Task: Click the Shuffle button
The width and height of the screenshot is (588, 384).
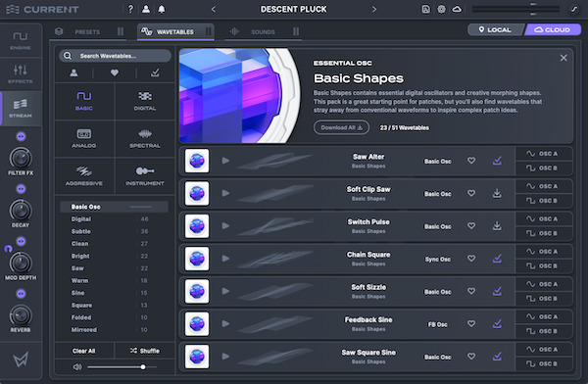Action: pyautogui.click(x=145, y=351)
